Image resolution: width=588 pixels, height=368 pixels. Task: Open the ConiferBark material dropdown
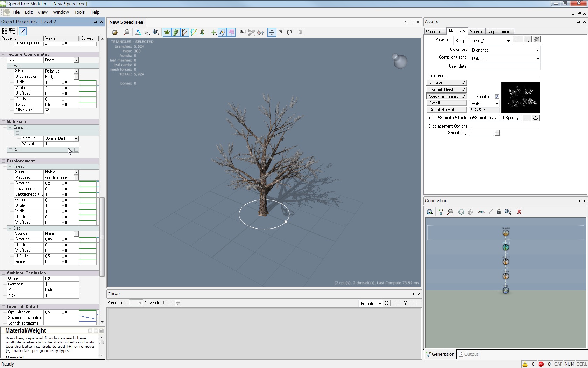pyautogui.click(x=76, y=139)
